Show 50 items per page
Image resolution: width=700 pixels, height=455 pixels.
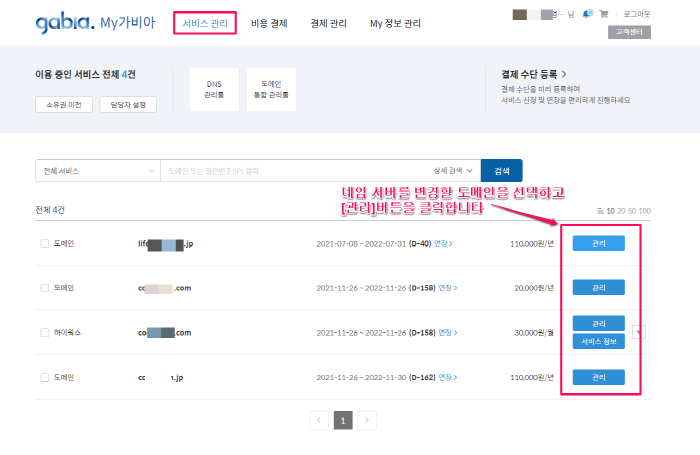(632, 211)
